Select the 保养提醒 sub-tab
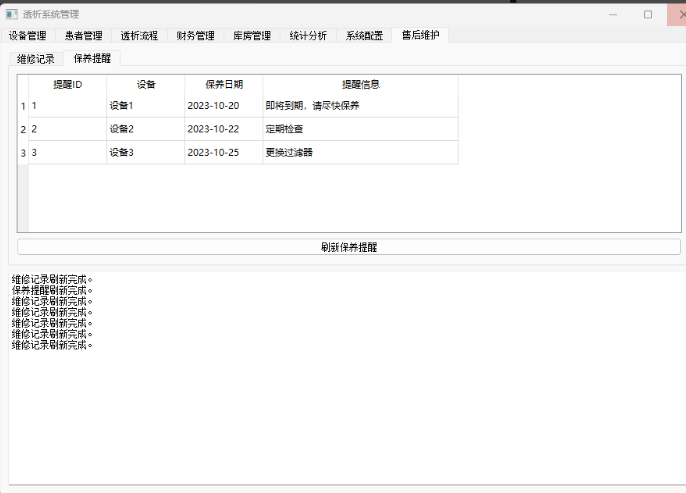 pos(92,58)
